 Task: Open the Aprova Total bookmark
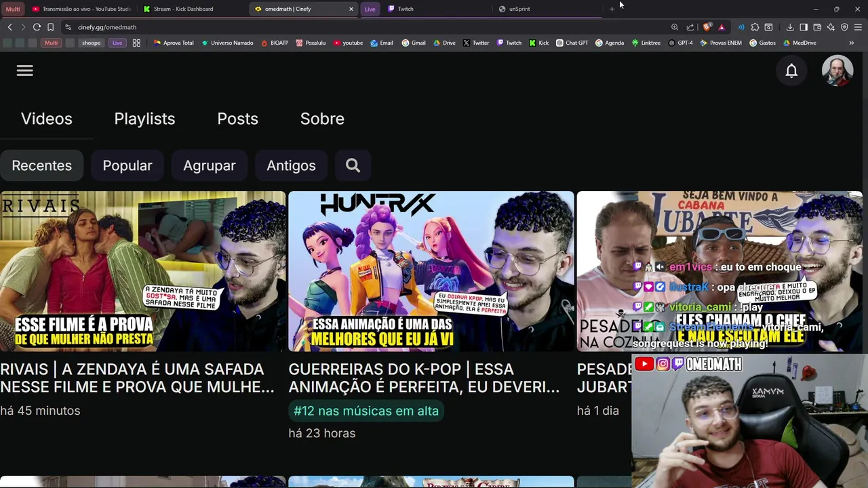(174, 43)
